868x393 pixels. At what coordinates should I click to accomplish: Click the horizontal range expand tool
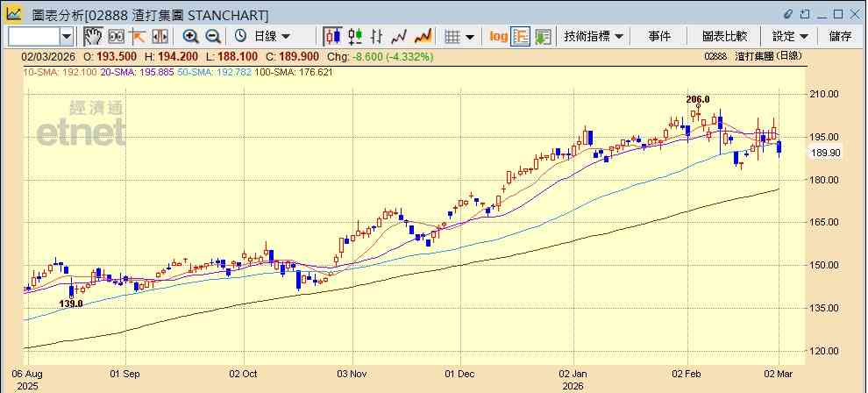point(160,37)
